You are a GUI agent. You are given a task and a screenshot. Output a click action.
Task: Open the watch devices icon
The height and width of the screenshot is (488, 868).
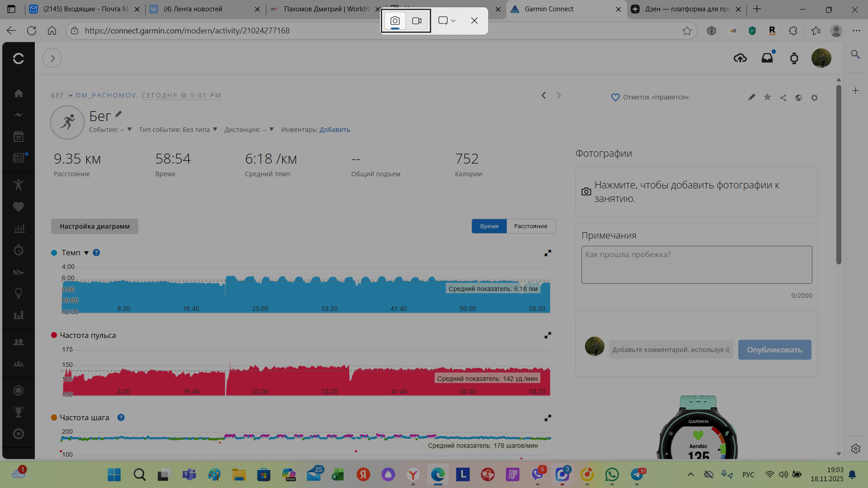coord(794,58)
